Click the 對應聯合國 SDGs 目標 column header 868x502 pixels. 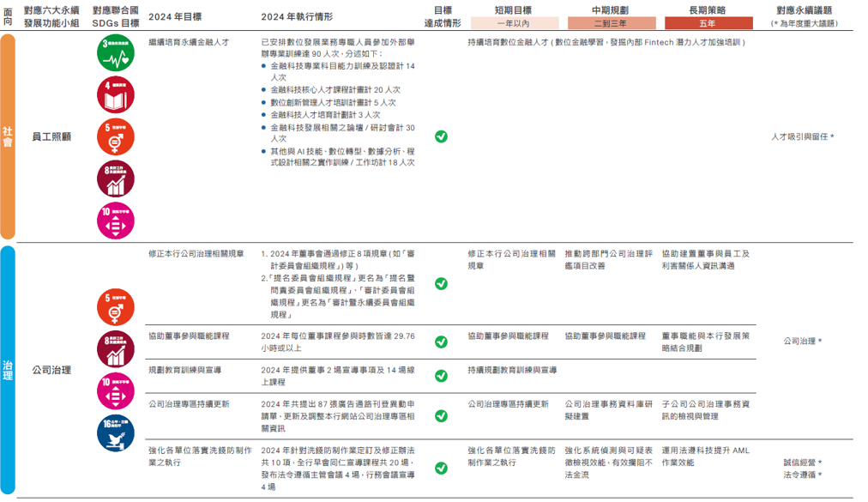[x=116, y=16]
